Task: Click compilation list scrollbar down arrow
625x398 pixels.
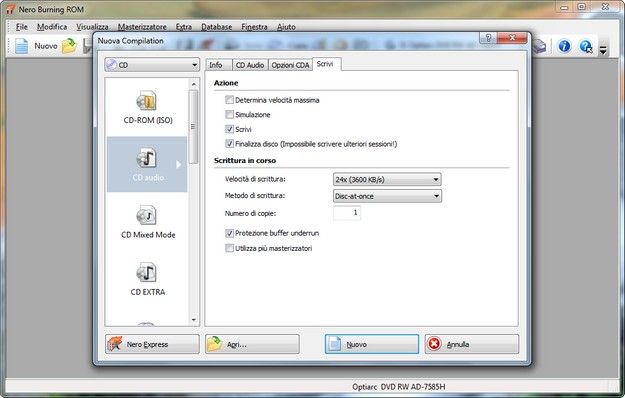Action: pyautogui.click(x=194, y=320)
